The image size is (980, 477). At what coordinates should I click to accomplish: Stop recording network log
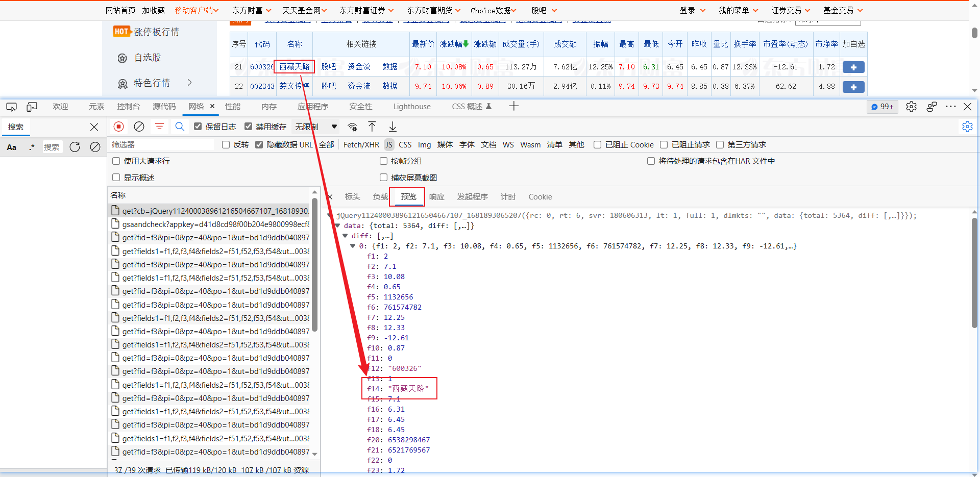point(118,127)
